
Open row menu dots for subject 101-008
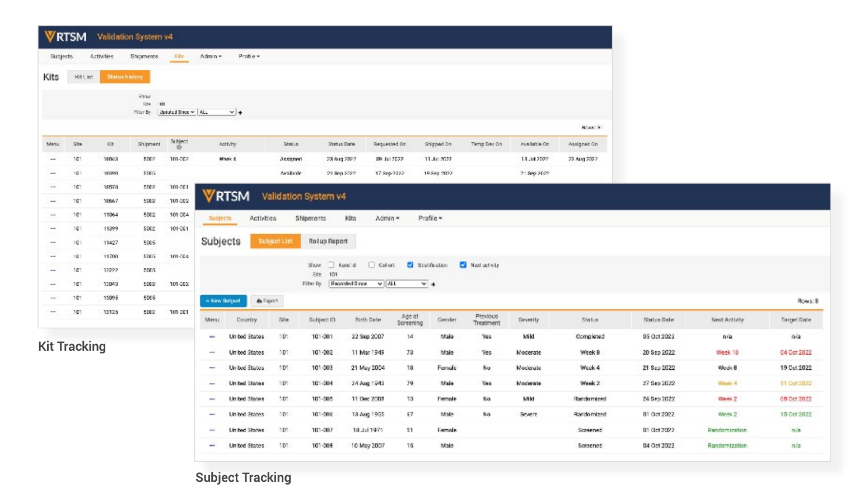(x=212, y=445)
